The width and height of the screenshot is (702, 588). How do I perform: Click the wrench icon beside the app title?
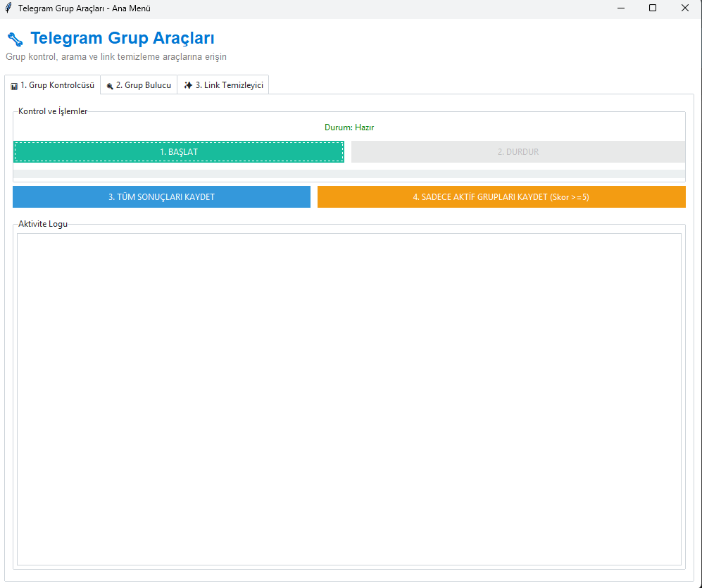tap(15, 39)
